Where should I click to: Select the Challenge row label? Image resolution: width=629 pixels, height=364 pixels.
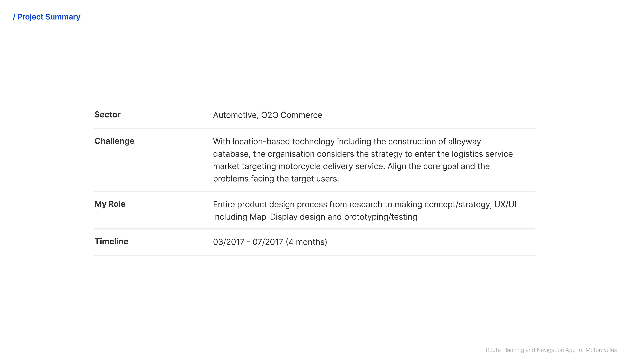click(114, 141)
